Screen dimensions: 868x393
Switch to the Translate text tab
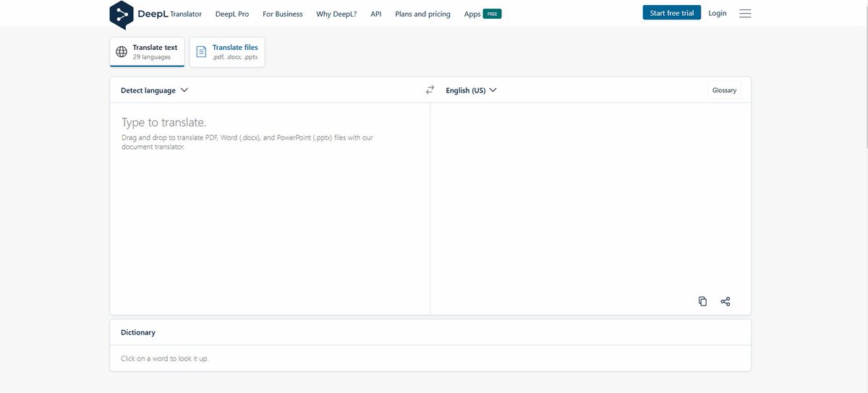148,52
